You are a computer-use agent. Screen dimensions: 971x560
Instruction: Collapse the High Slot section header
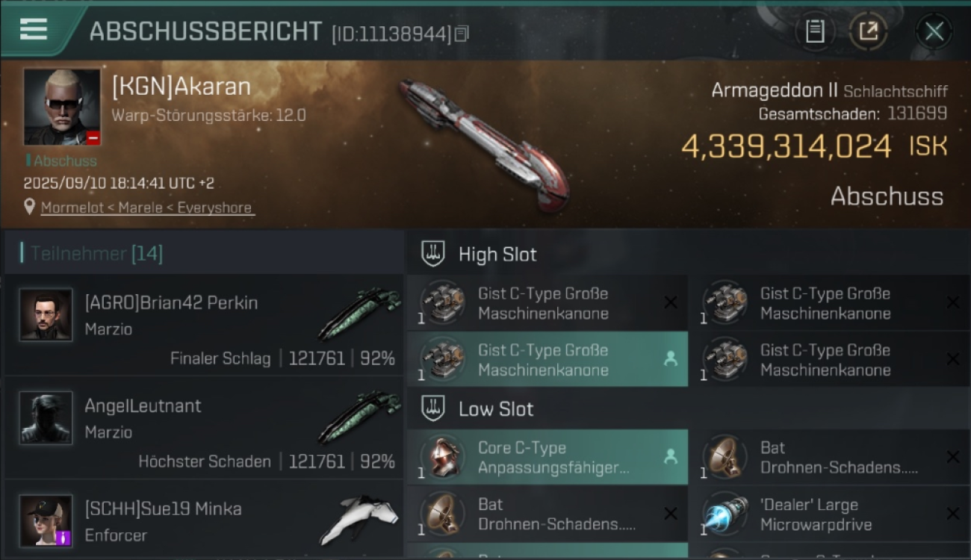pos(689,254)
